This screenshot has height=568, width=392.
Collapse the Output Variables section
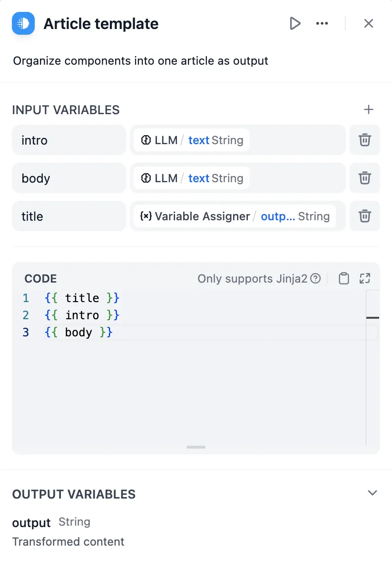coord(372,493)
